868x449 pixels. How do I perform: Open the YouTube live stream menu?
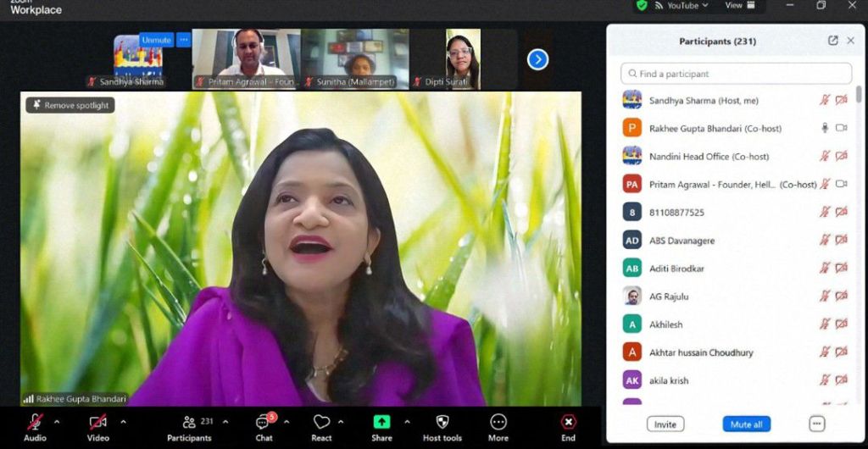coord(682,5)
